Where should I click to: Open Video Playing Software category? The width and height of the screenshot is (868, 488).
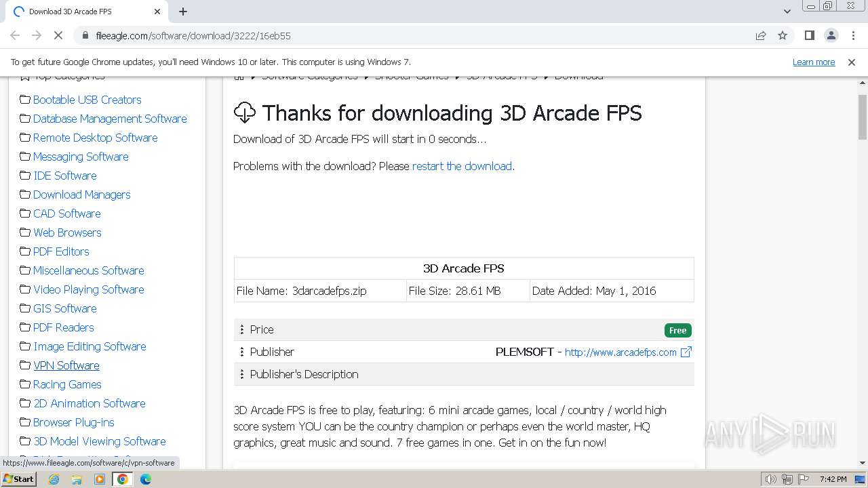(x=89, y=289)
